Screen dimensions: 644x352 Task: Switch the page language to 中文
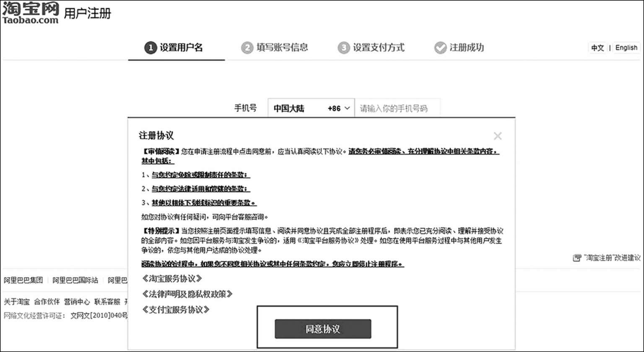click(597, 48)
